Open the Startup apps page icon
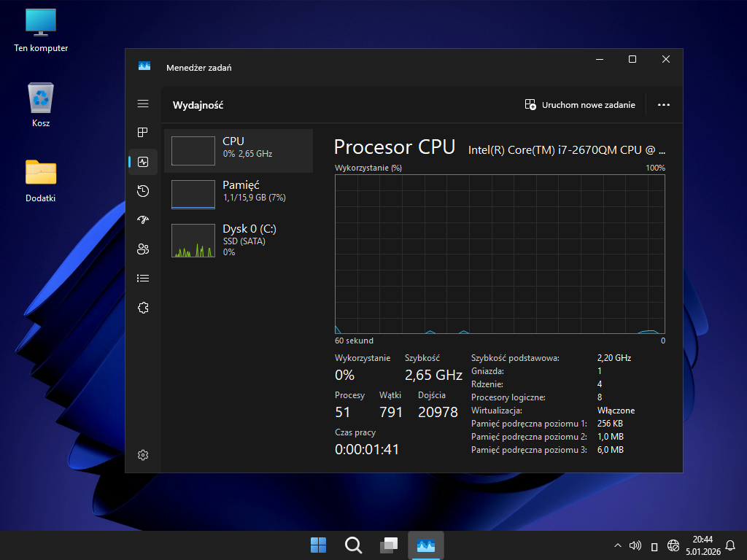The height and width of the screenshot is (560, 747). coord(143,220)
